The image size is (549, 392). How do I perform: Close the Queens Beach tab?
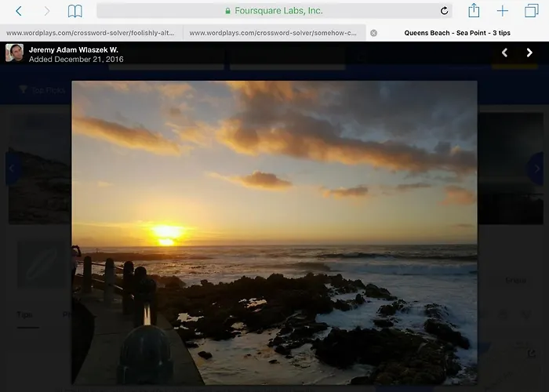pyautogui.click(x=373, y=33)
